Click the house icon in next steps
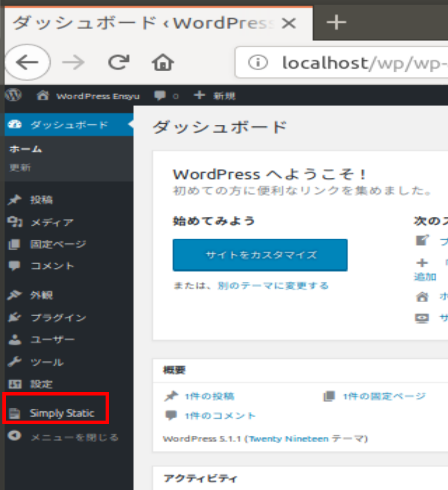The height and width of the screenshot is (490, 448). click(x=422, y=296)
